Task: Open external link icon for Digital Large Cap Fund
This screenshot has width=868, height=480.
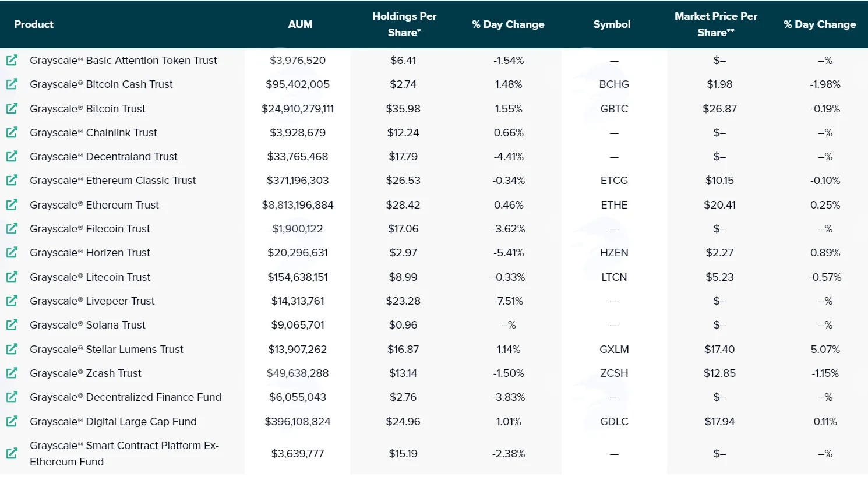Action: tap(12, 421)
